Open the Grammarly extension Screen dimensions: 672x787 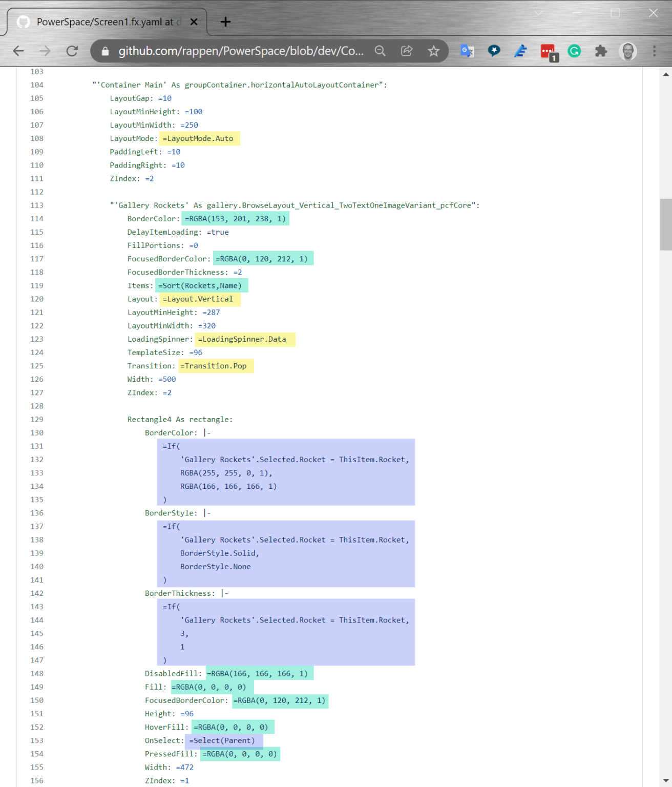tap(575, 51)
